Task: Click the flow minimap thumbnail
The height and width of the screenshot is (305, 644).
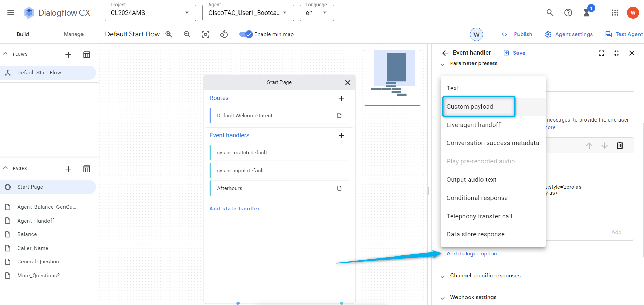Action: (x=392, y=78)
